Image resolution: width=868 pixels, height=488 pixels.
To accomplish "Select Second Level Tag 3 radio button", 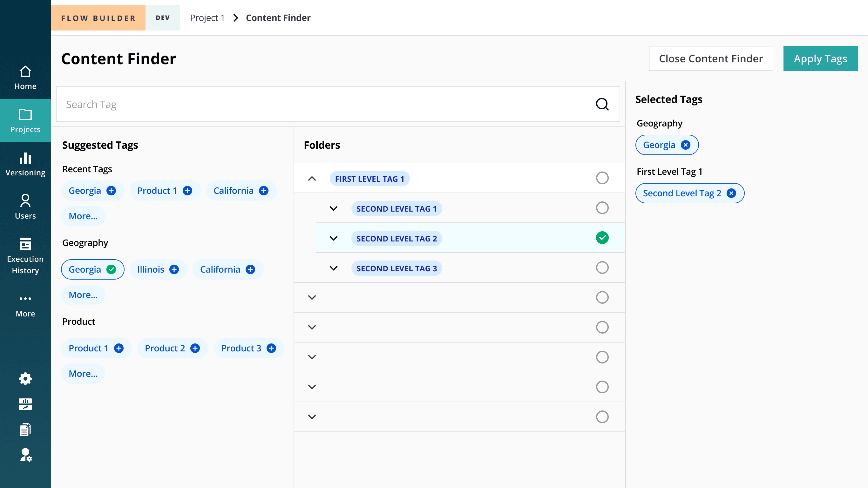I will (x=602, y=268).
